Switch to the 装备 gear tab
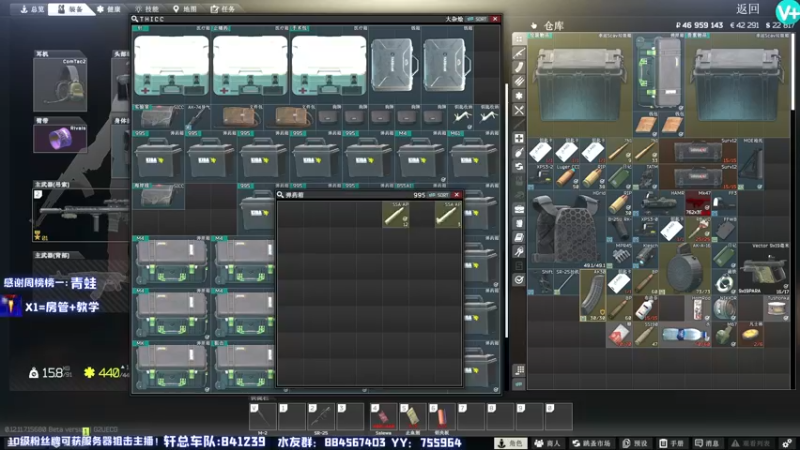Viewport: 800px width, 450px height. pos(71,9)
